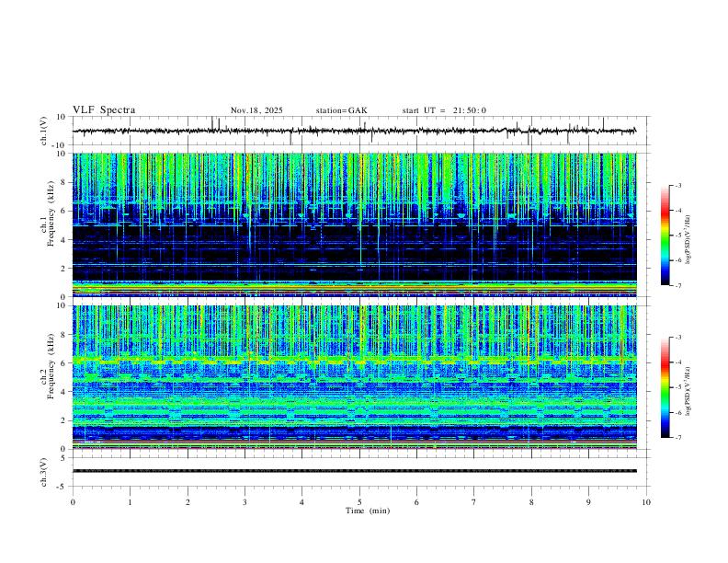Click the ch.2 color bar log(PSD) label
This screenshot has width=728, height=563.
[688, 391]
